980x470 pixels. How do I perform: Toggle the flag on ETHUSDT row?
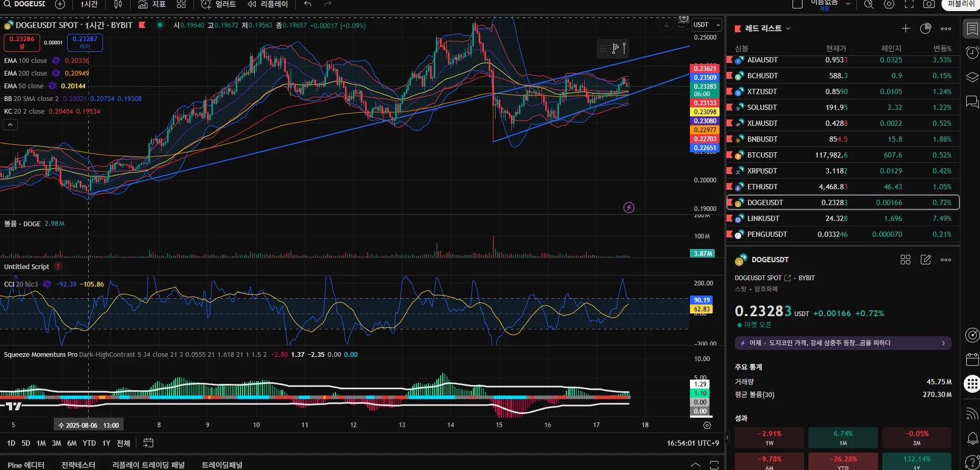tap(730, 187)
